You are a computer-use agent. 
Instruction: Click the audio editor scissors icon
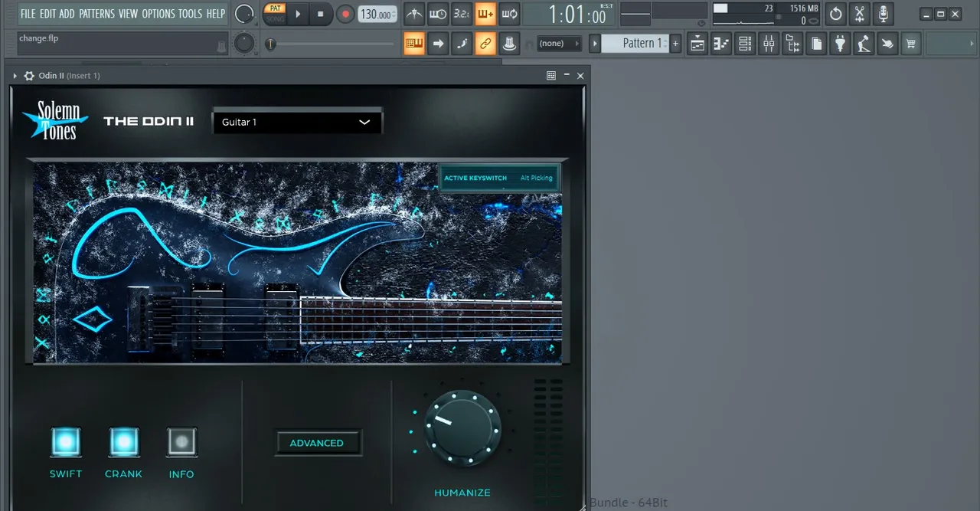click(x=860, y=14)
